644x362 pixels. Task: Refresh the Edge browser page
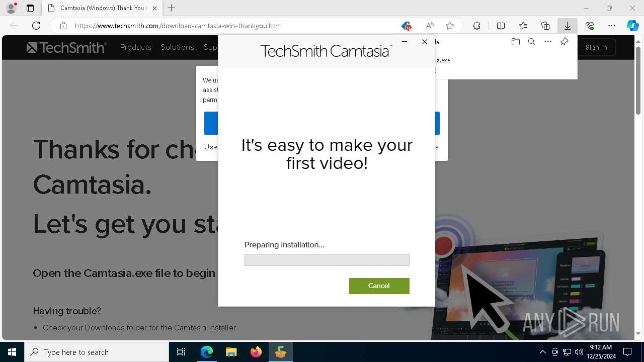click(36, 26)
